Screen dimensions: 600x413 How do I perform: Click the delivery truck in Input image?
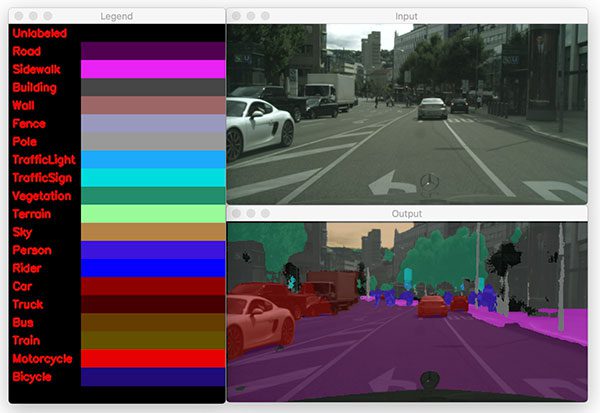[331, 91]
